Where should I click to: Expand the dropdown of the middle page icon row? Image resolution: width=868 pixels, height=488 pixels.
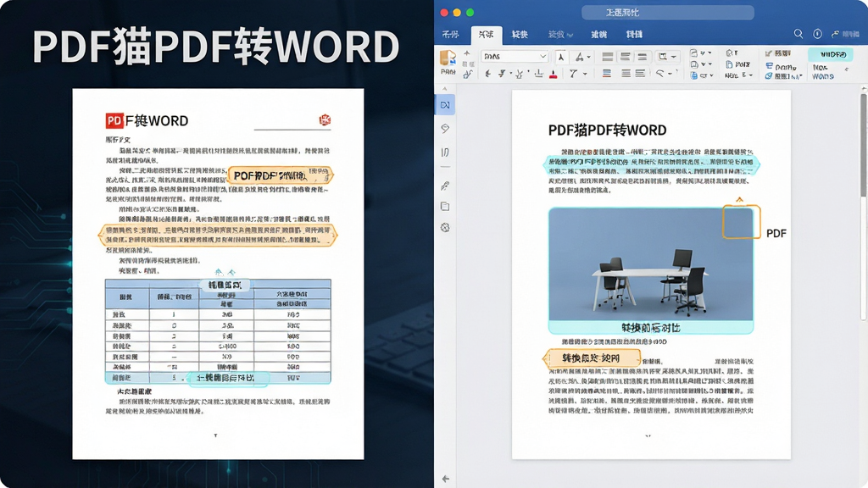pos(710,64)
